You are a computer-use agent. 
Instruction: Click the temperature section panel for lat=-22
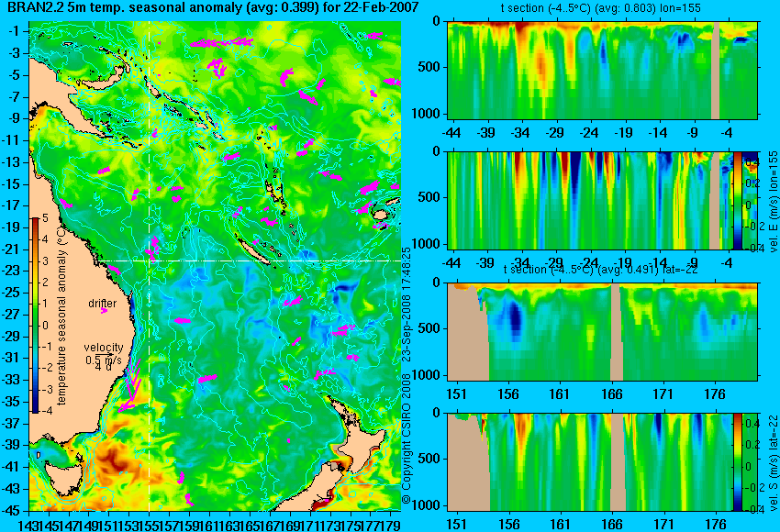[x=602, y=332]
